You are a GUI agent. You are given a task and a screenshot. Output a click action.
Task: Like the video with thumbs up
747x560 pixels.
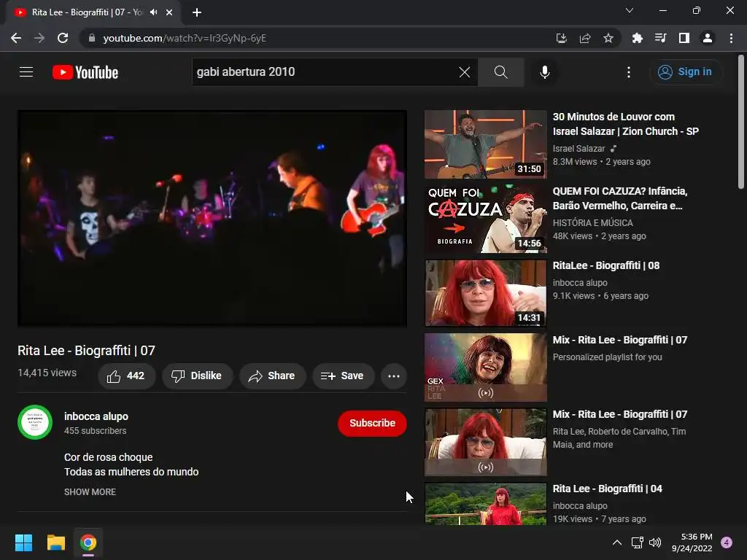126,376
